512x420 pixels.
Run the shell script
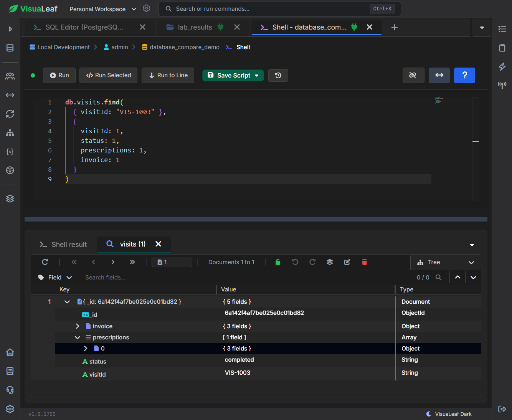(x=59, y=75)
